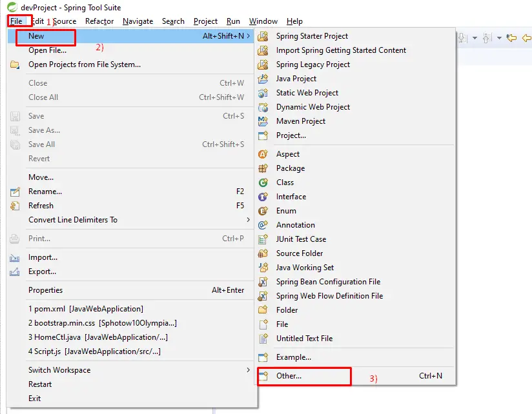Click the Java Project icon
Screen dimensions: 532x414
[263, 79]
